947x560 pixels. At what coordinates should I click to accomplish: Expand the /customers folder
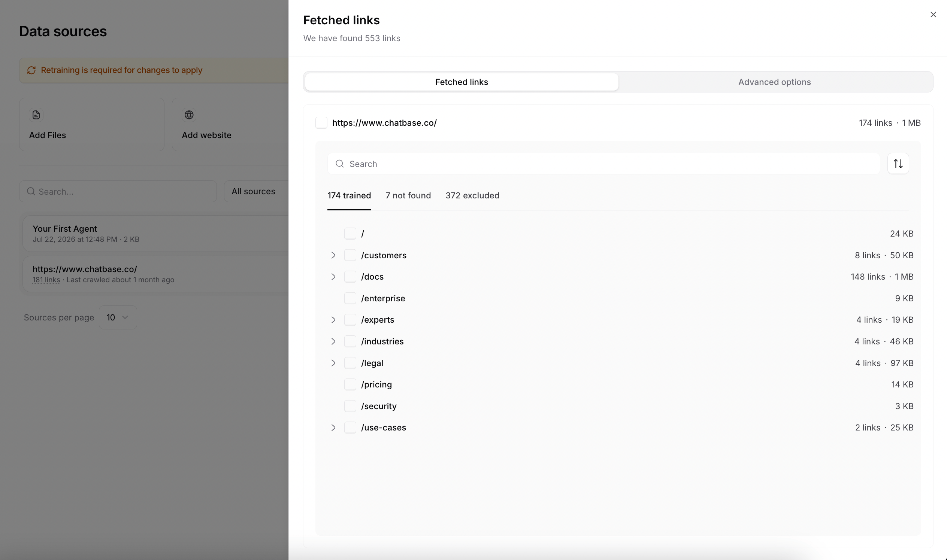[333, 255]
